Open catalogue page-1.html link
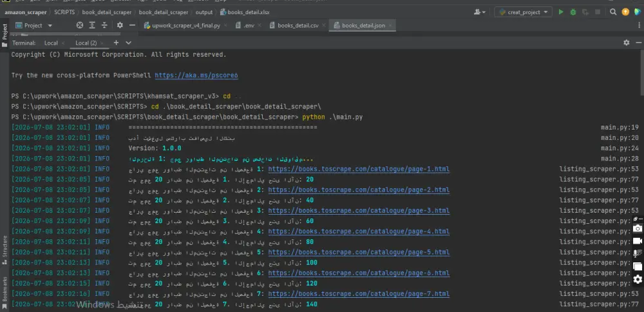644x312 pixels. coord(359,169)
